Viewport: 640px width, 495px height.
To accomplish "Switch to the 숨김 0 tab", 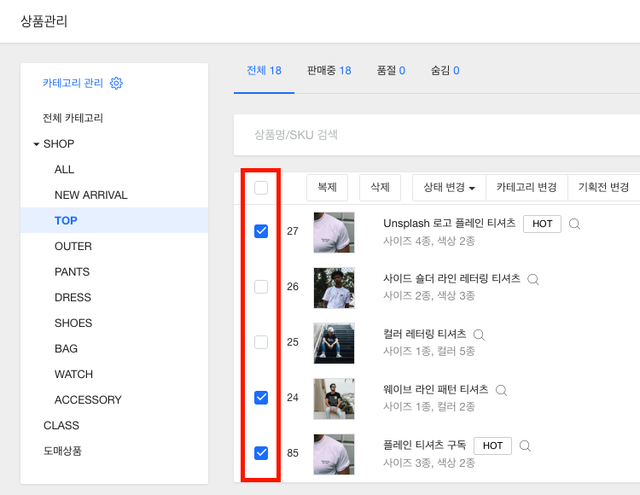I will click(445, 71).
